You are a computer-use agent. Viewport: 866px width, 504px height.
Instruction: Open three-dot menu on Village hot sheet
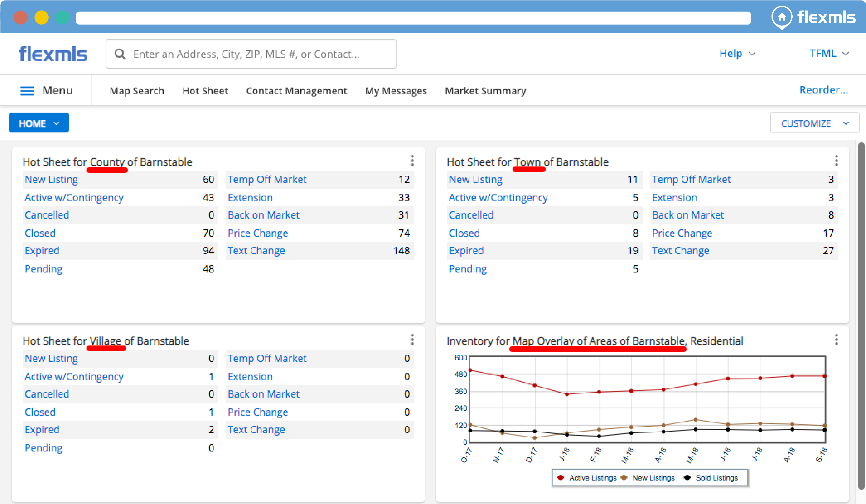tap(412, 340)
